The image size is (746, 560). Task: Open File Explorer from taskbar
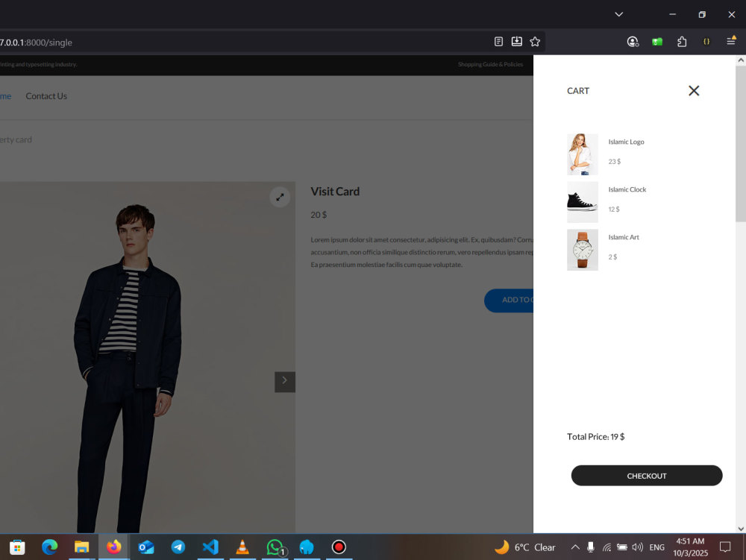pyautogui.click(x=81, y=547)
